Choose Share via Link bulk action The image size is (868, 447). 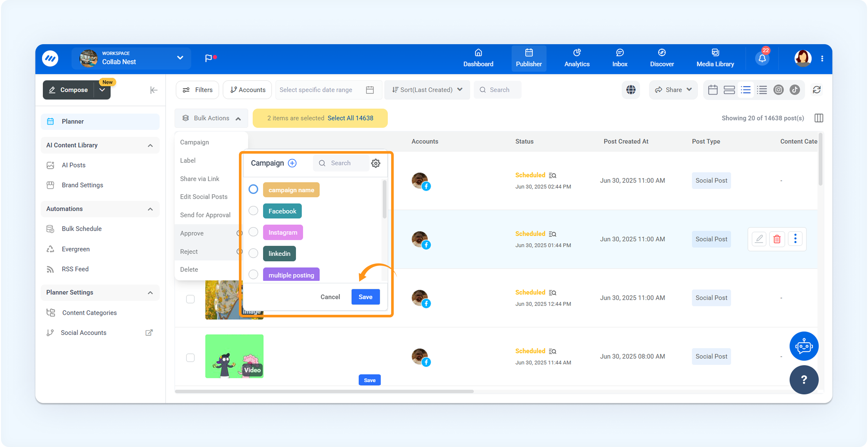coord(200,179)
